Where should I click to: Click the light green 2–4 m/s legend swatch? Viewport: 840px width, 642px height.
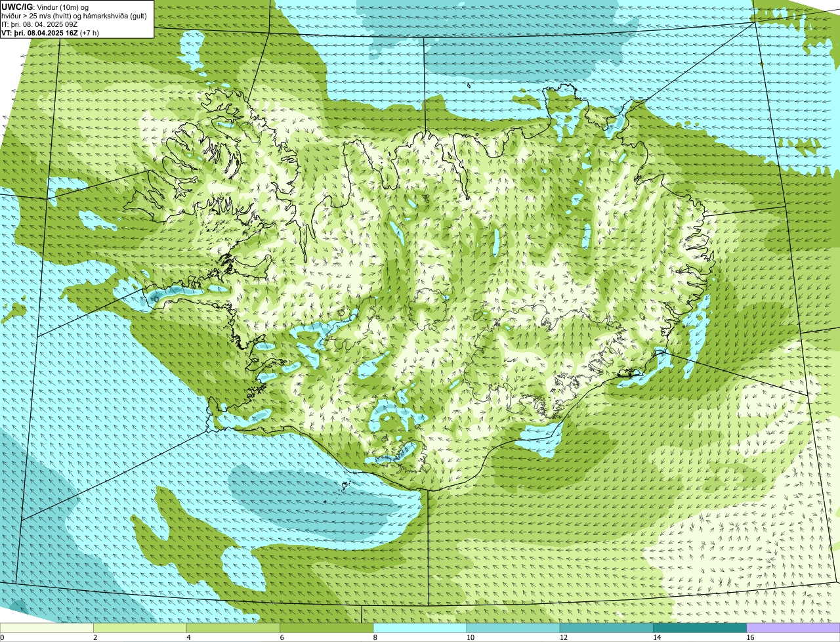(x=140, y=628)
